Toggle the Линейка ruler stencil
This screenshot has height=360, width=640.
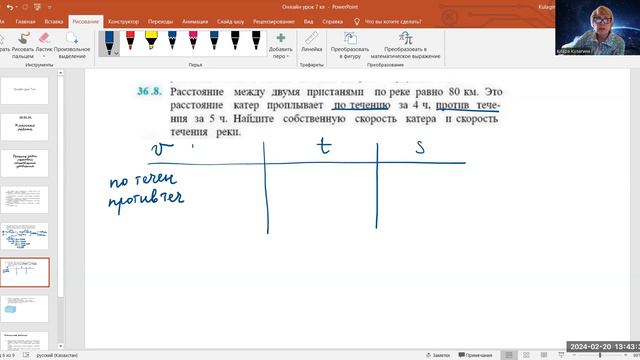[311, 42]
